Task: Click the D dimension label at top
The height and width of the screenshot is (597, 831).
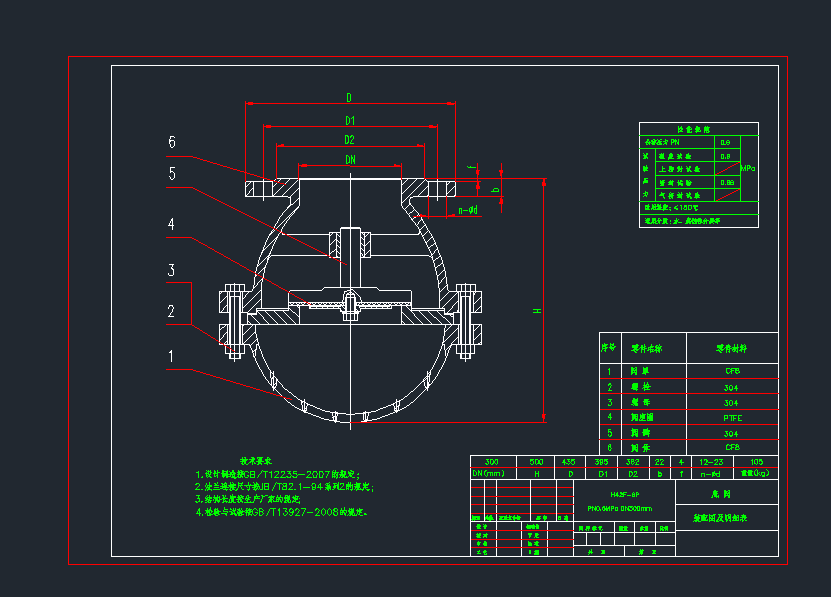Action: (349, 98)
